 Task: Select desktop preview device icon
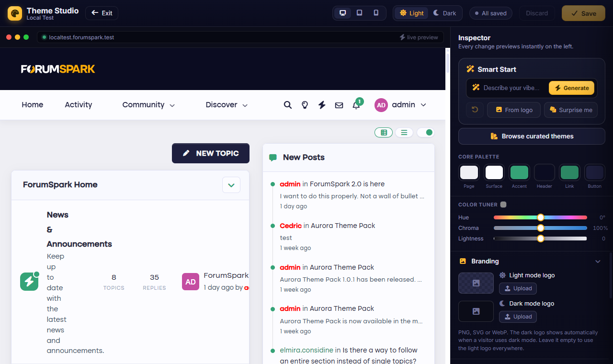343,13
